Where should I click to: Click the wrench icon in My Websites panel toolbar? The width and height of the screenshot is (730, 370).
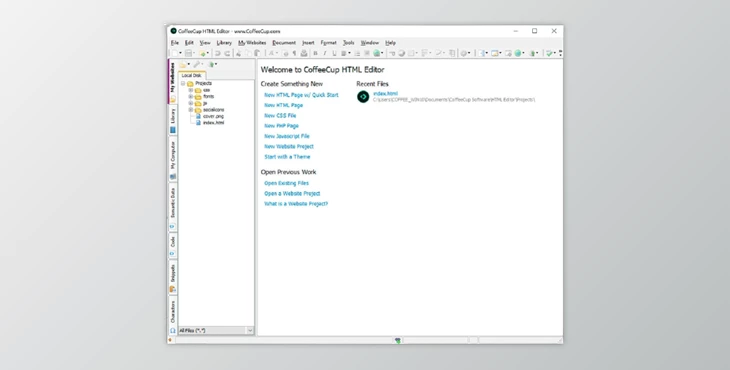coord(197,65)
